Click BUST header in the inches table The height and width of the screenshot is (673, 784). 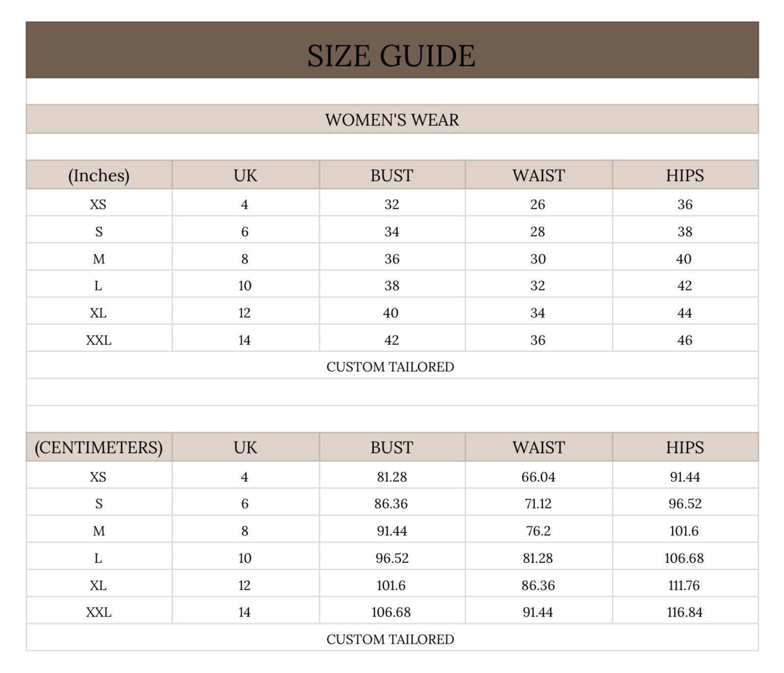392,175
